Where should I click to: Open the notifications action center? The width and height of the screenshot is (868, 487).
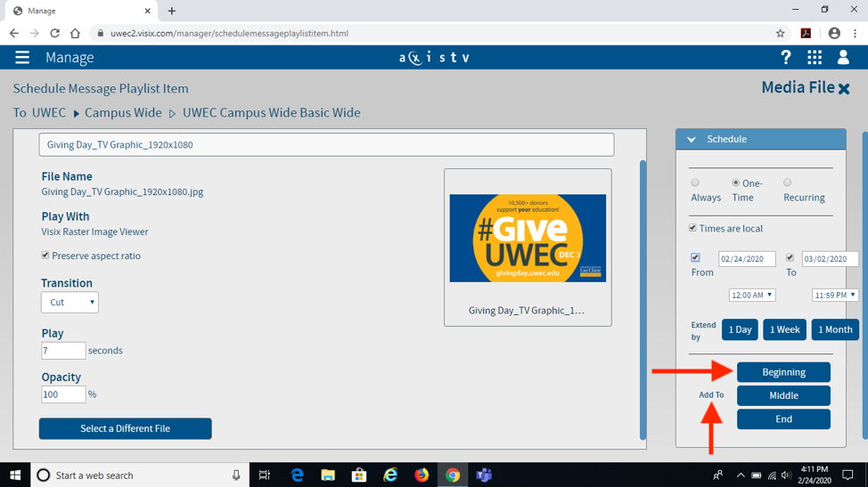(x=848, y=475)
